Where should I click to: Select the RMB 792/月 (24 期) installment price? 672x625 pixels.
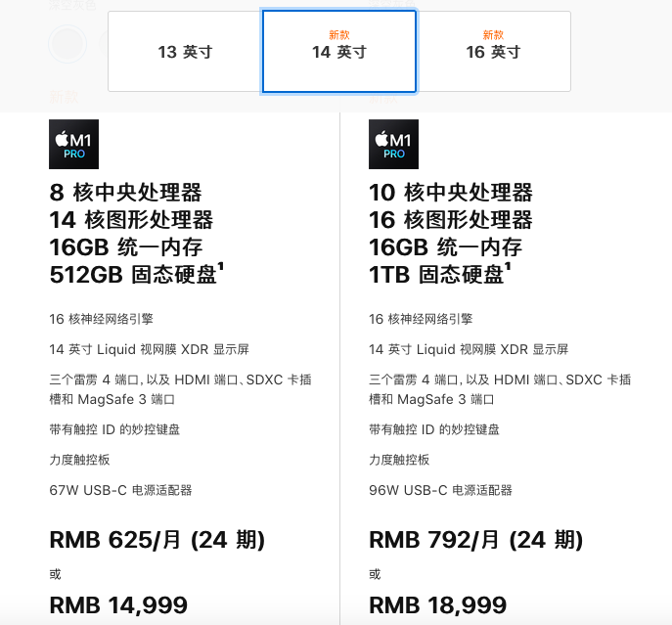tap(475, 540)
